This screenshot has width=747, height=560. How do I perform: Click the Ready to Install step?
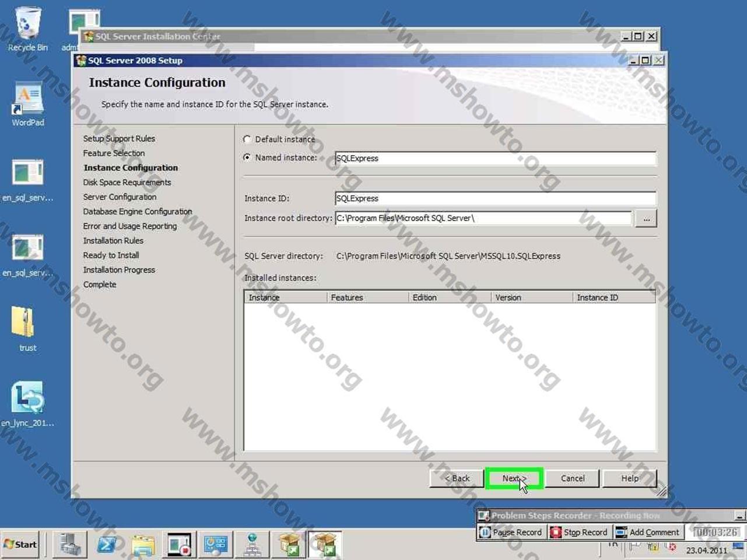[111, 256]
